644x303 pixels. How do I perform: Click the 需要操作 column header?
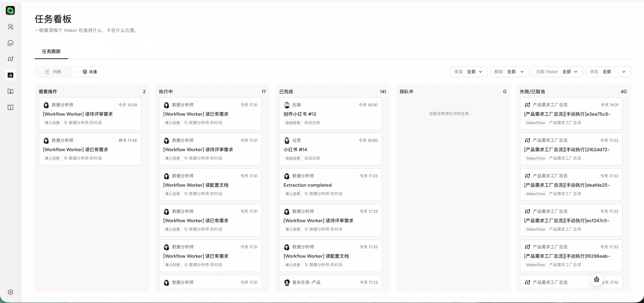pos(48,92)
